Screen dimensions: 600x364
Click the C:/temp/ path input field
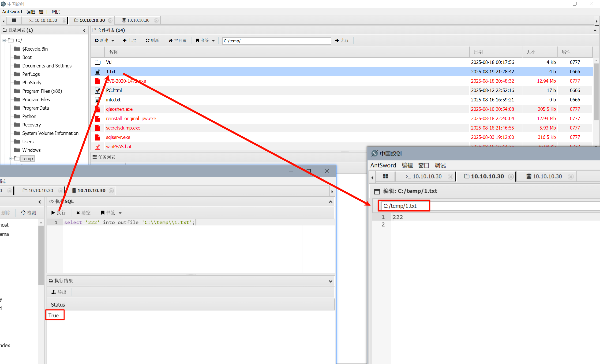(x=276, y=41)
